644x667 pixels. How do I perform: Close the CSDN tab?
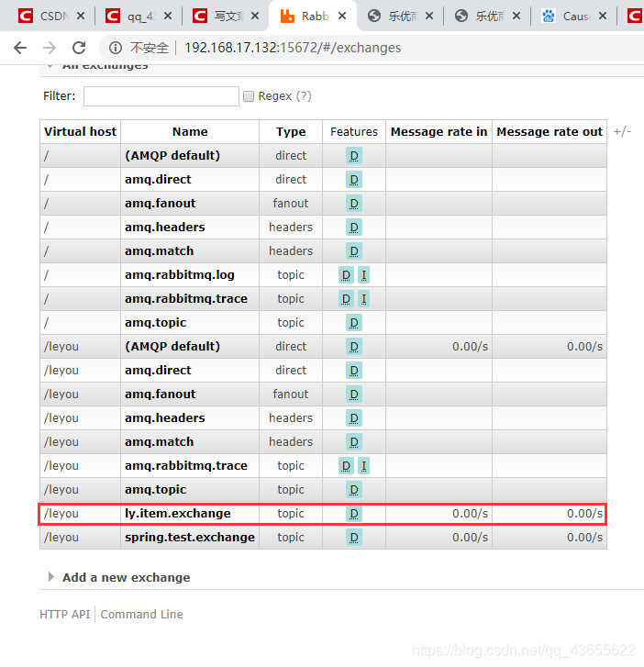[81, 17]
